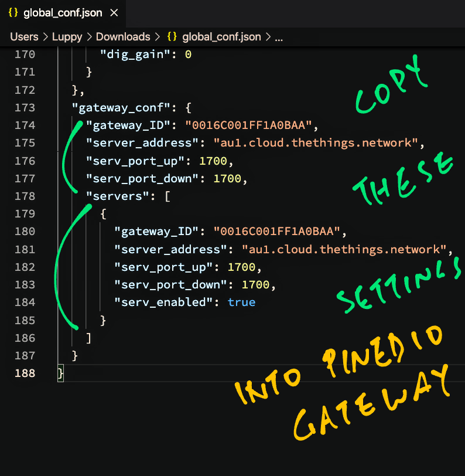The image size is (465, 476).
Task: Click the "serv_port_down" key on line 183
Action: click(x=171, y=285)
